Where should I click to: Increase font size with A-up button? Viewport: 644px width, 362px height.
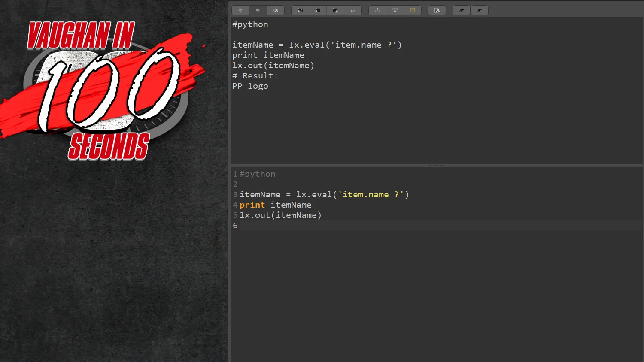[x=462, y=10]
